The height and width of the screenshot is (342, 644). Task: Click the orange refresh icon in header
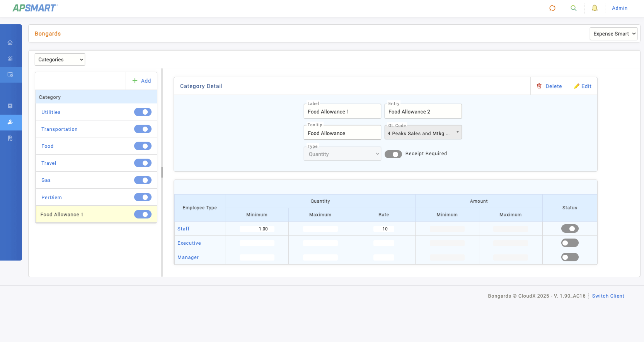tap(552, 8)
